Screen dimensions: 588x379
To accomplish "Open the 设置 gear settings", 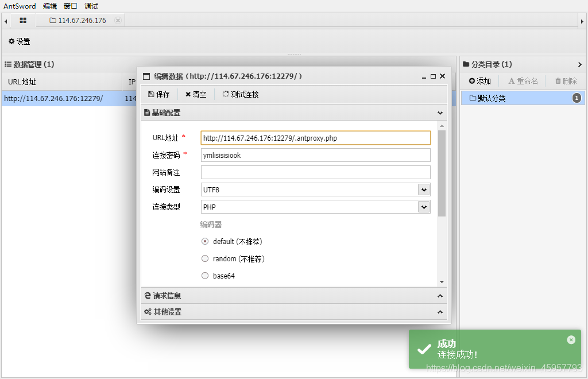I will click(x=19, y=41).
